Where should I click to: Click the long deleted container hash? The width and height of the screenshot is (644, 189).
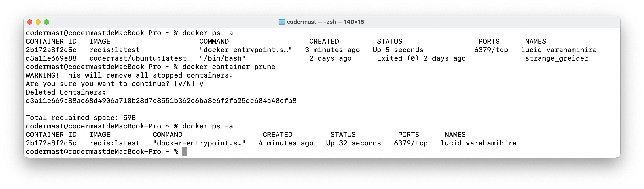161,101
